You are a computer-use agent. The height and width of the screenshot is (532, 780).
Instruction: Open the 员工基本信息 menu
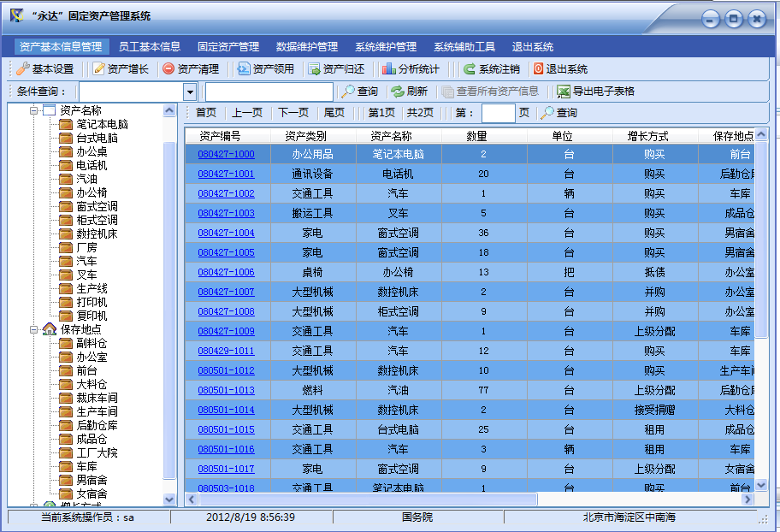[149, 47]
